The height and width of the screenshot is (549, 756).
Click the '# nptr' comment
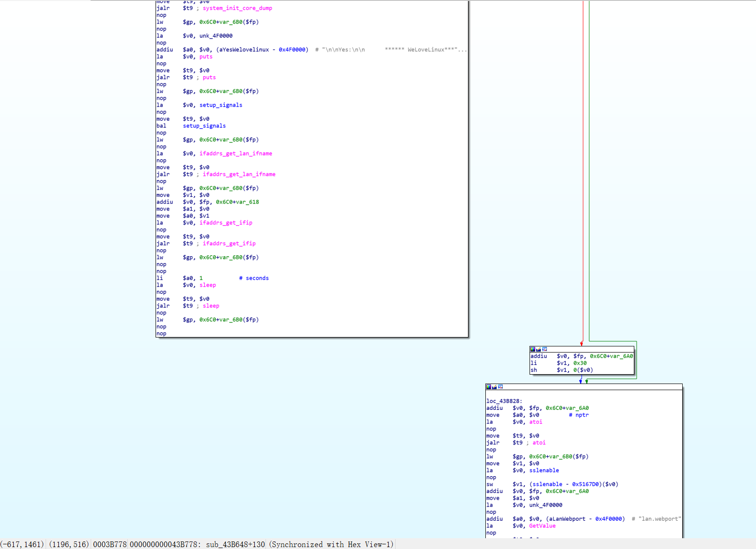[579, 415]
